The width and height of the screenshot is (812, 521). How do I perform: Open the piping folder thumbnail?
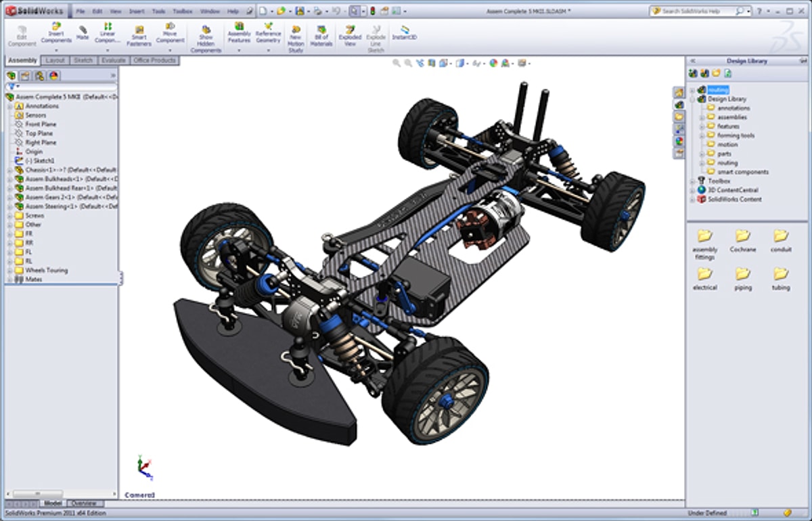(742, 274)
